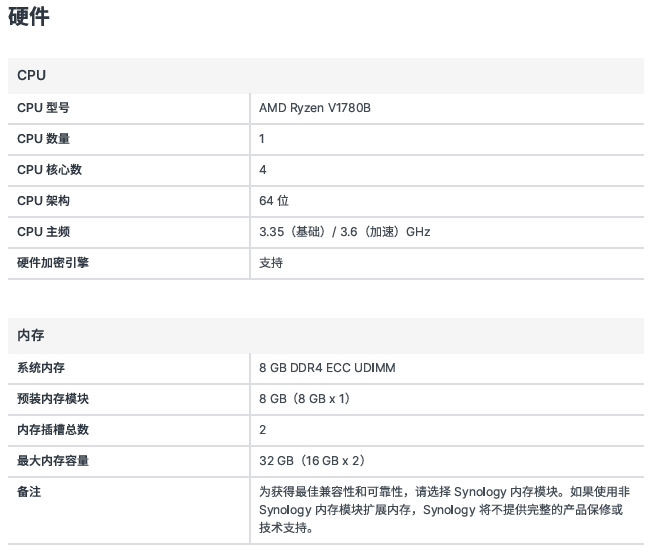Click the 预装内存模块 label
Image resolution: width=659 pixels, height=554 pixels.
(x=53, y=399)
